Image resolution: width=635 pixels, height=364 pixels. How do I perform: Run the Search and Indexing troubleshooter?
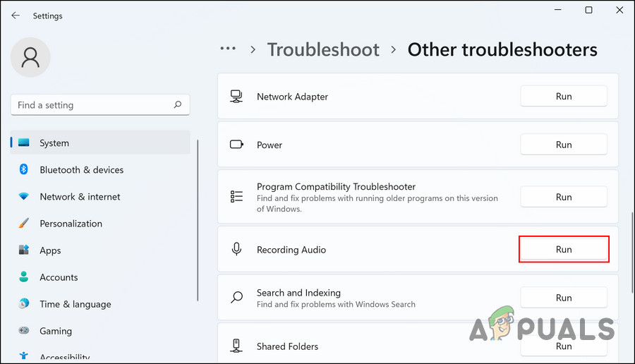pyautogui.click(x=564, y=298)
